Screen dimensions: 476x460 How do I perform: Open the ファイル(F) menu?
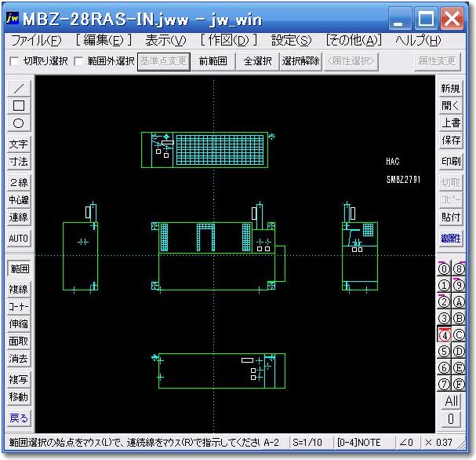[36, 41]
